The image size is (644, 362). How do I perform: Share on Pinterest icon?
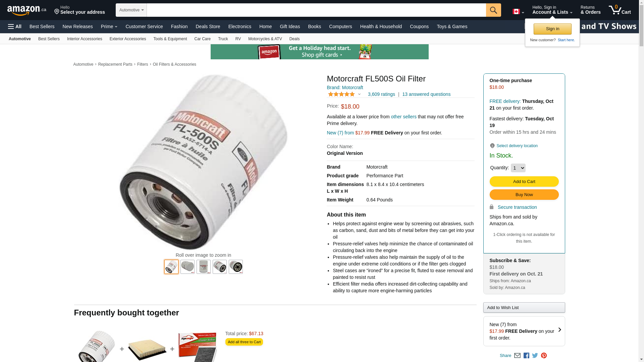click(544, 356)
